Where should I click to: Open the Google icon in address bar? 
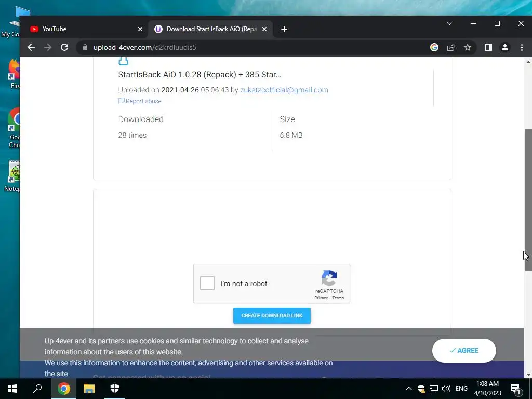434,47
